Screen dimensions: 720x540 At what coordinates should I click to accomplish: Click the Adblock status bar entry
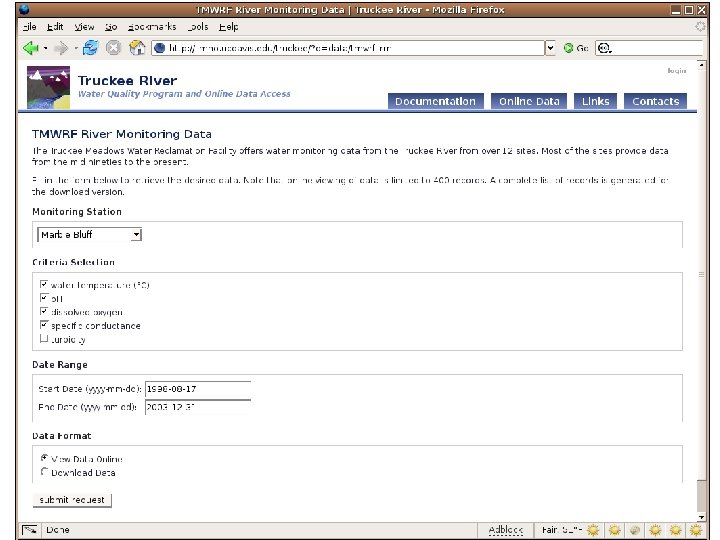[506, 530]
